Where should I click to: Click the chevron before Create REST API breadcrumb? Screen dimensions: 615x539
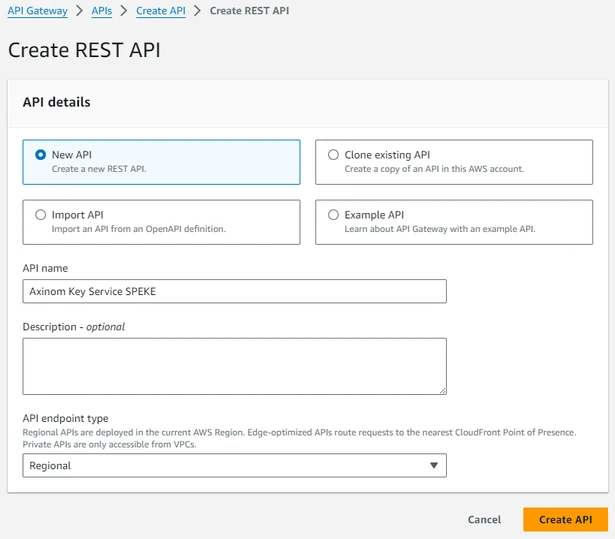click(x=197, y=11)
